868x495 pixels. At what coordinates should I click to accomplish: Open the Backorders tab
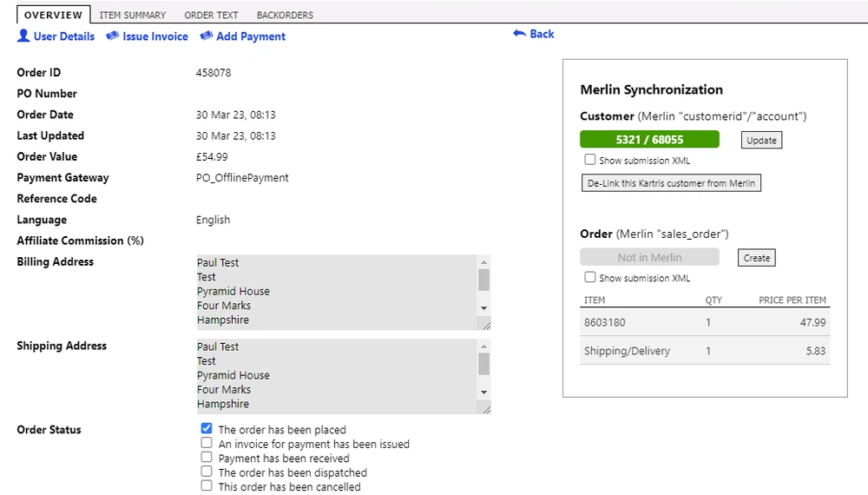tap(285, 15)
